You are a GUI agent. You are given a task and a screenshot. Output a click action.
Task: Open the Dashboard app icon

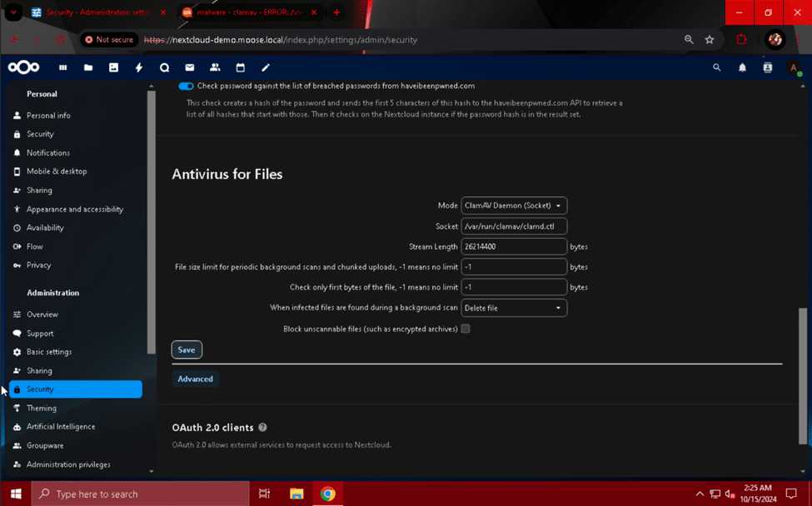(x=63, y=67)
